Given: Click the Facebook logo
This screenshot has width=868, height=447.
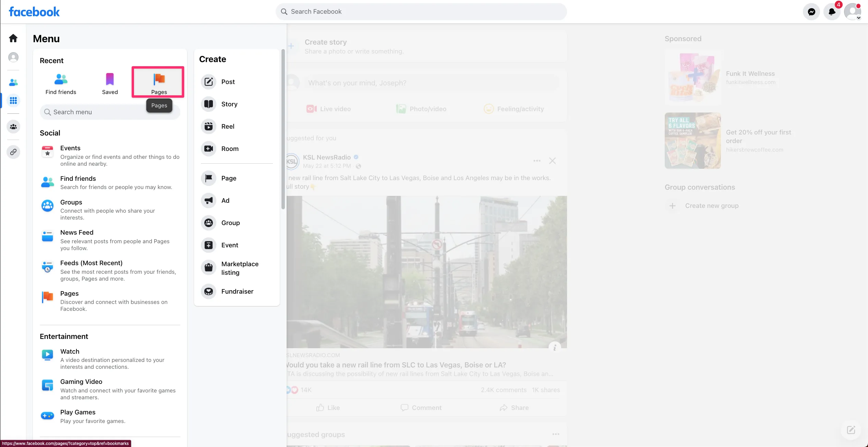Looking at the screenshot, I should [34, 12].
